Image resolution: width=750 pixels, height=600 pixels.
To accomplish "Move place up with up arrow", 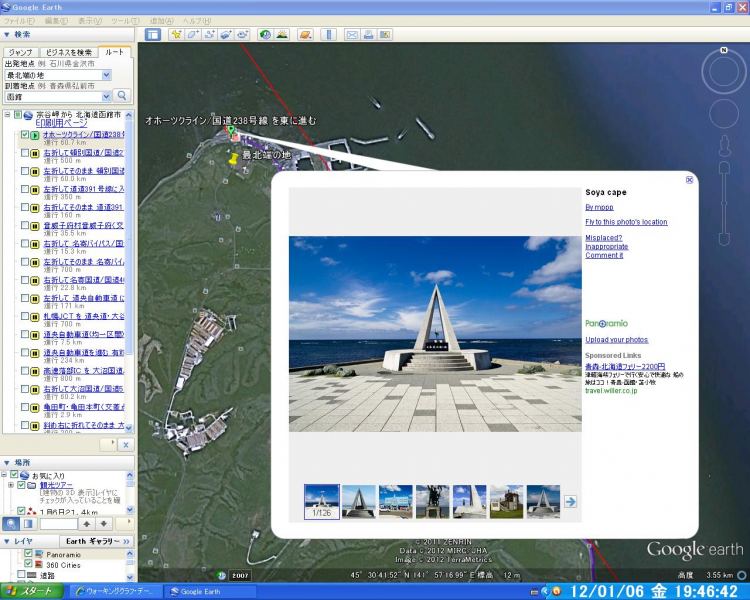I will pyautogui.click(x=87, y=524).
